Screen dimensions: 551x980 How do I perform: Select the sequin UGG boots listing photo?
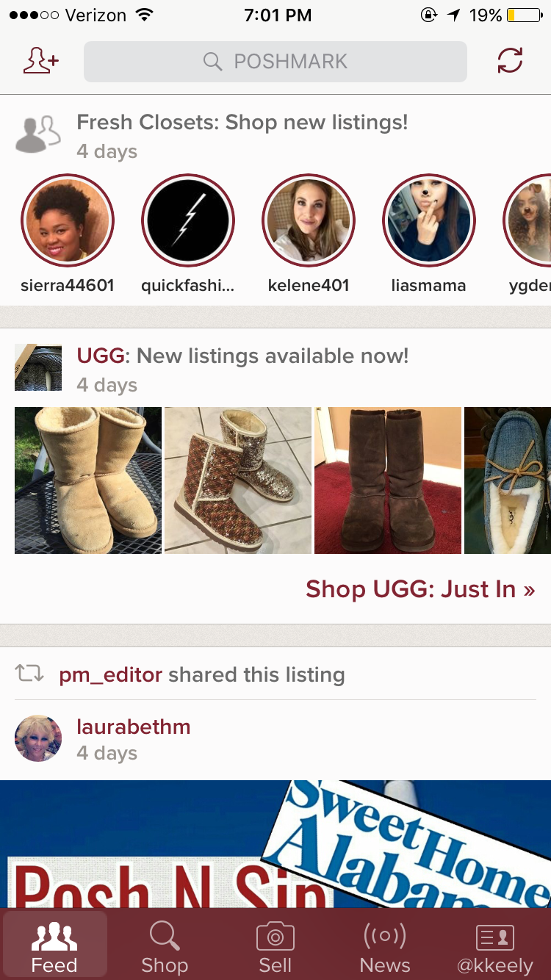(238, 480)
